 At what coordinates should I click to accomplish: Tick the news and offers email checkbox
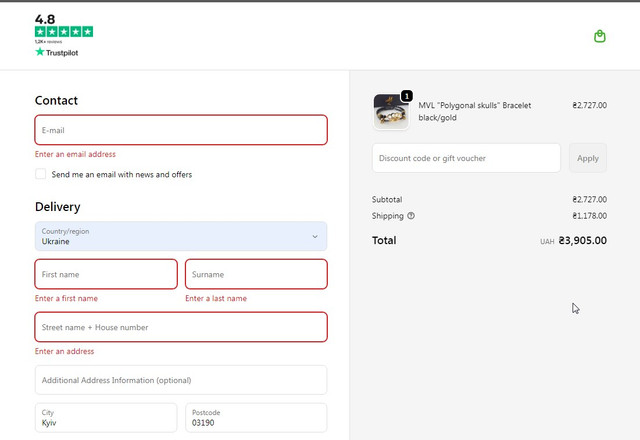pyautogui.click(x=40, y=174)
